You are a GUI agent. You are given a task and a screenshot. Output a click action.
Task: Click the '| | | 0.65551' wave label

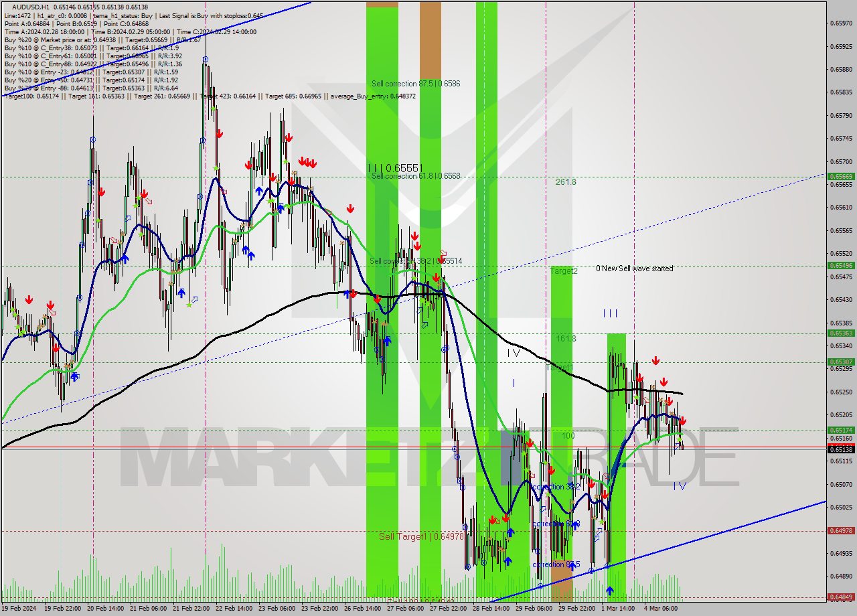395,168
